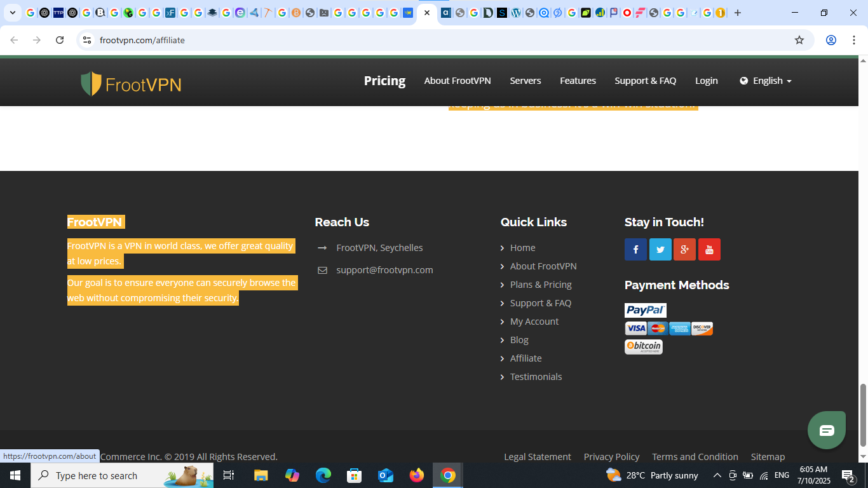This screenshot has width=868, height=488.
Task: Open Terms and Condition footer link
Action: point(695,457)
